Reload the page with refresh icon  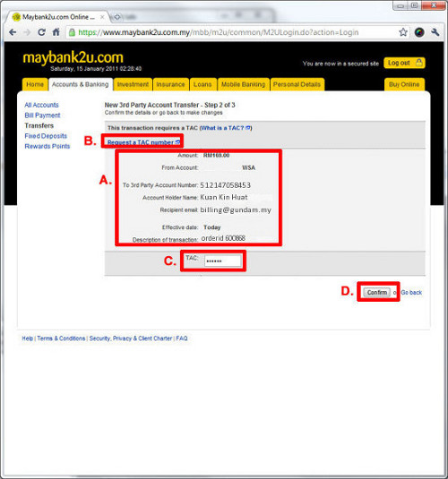41,32
